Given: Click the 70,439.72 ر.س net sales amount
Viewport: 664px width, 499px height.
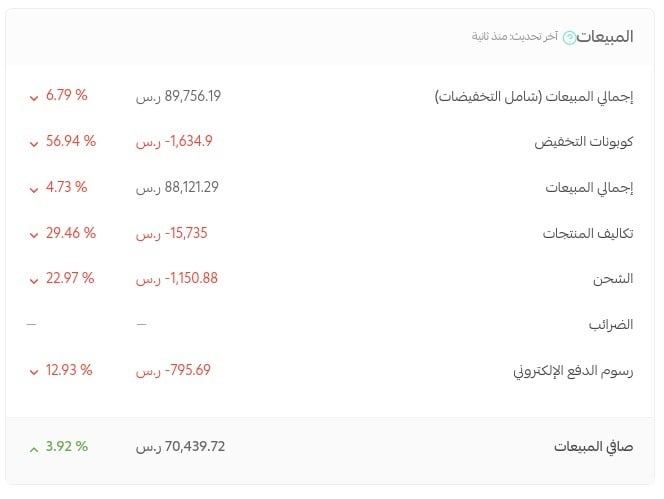Looking at the screenshot, I should pos(180,446).
